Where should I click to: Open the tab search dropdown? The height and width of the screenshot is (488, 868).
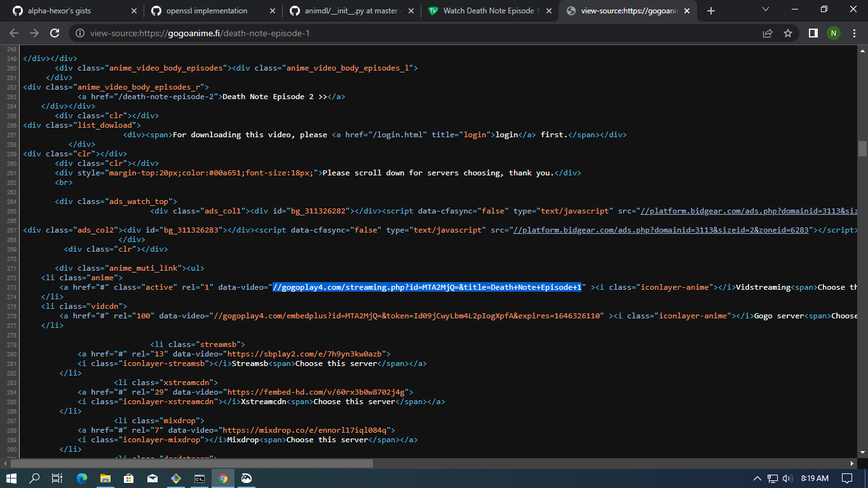tap(765, 10)
